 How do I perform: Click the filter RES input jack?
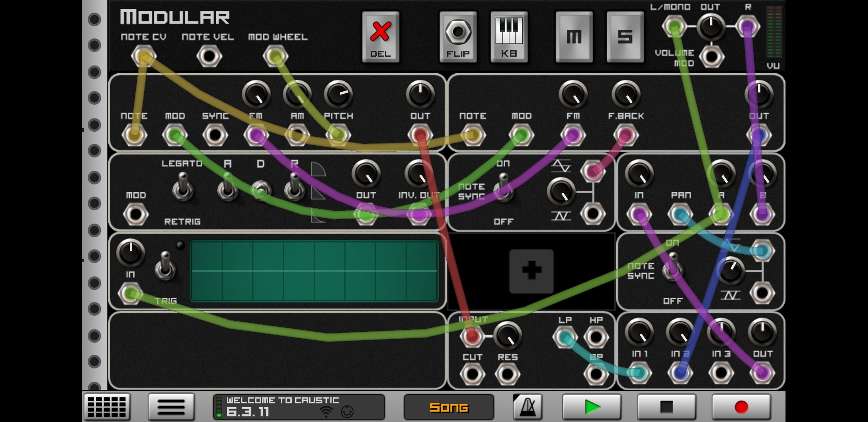508,374
